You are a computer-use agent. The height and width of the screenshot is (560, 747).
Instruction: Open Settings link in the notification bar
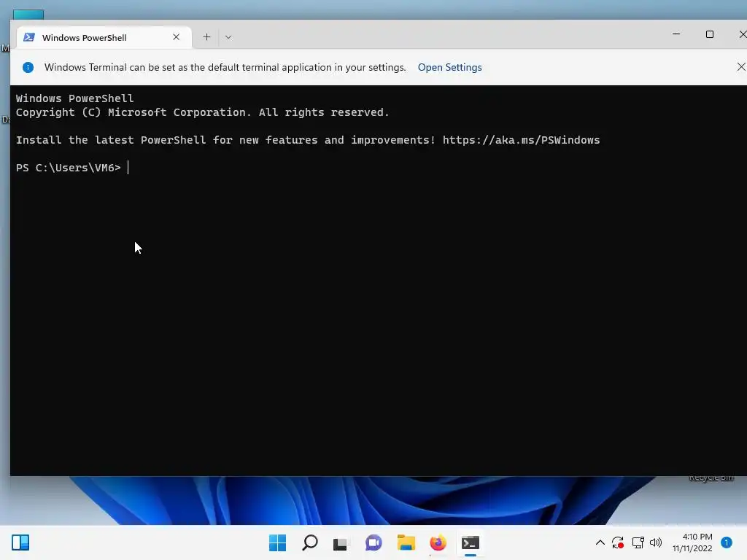click(x=449, y=67)
